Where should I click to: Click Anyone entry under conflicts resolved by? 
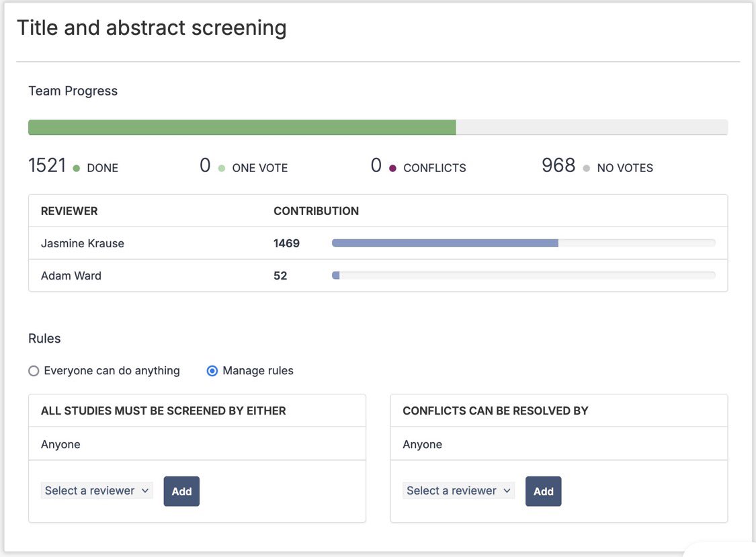pyautogui.click(x=423, y=444)
